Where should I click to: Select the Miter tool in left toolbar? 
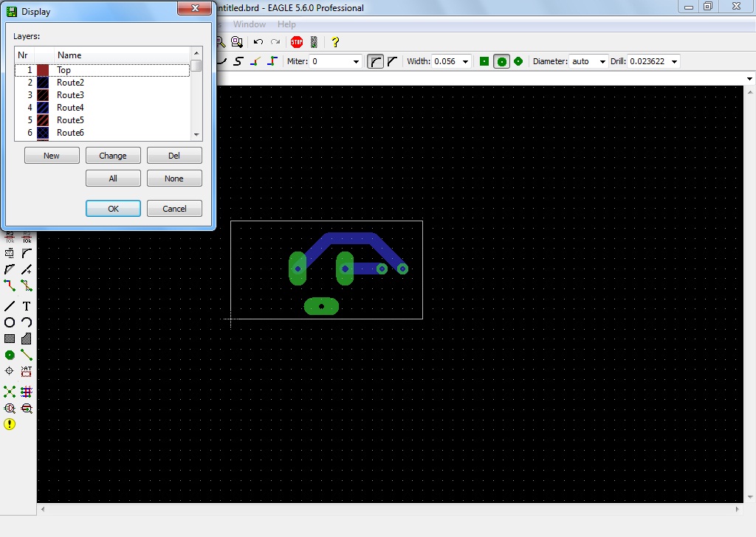click(27, 253)
